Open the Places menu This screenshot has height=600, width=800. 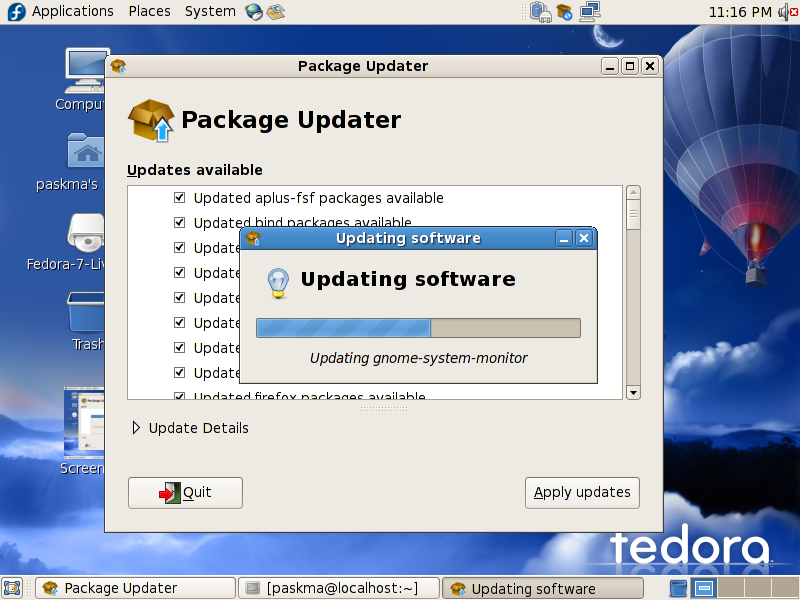click(x=149, y=11)
